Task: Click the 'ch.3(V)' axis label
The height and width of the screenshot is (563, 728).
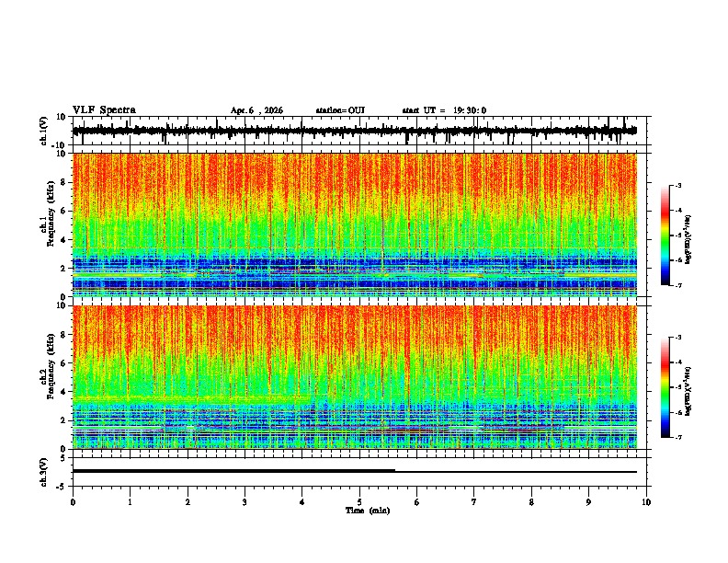Action: (x=44, y=472)
